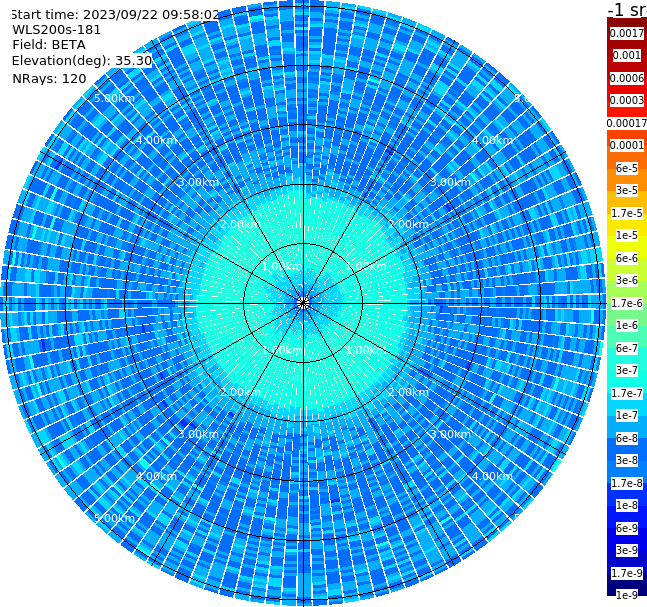Click the 5.00km range label in southwest quadrant
Image resolution: width=647 pixels, height=607 pixels.
coord(114,518)
